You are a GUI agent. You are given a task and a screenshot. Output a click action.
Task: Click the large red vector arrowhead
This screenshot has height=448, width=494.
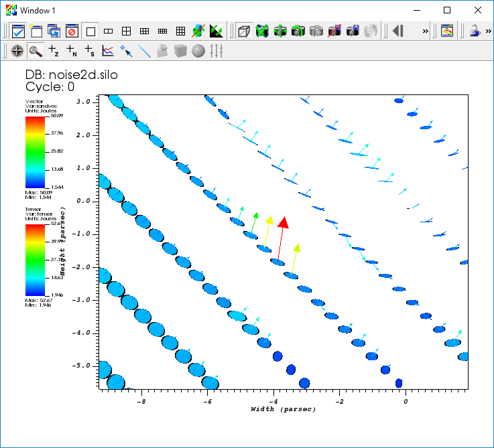point(284,222)
